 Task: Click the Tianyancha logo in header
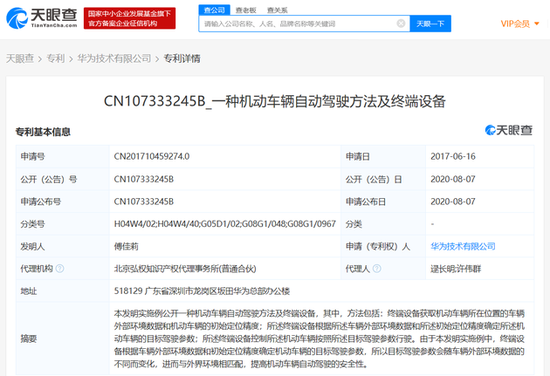point(42,18)
